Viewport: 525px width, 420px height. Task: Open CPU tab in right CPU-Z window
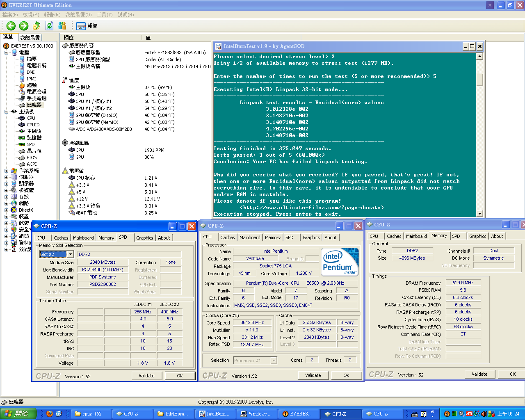point(374,236)
